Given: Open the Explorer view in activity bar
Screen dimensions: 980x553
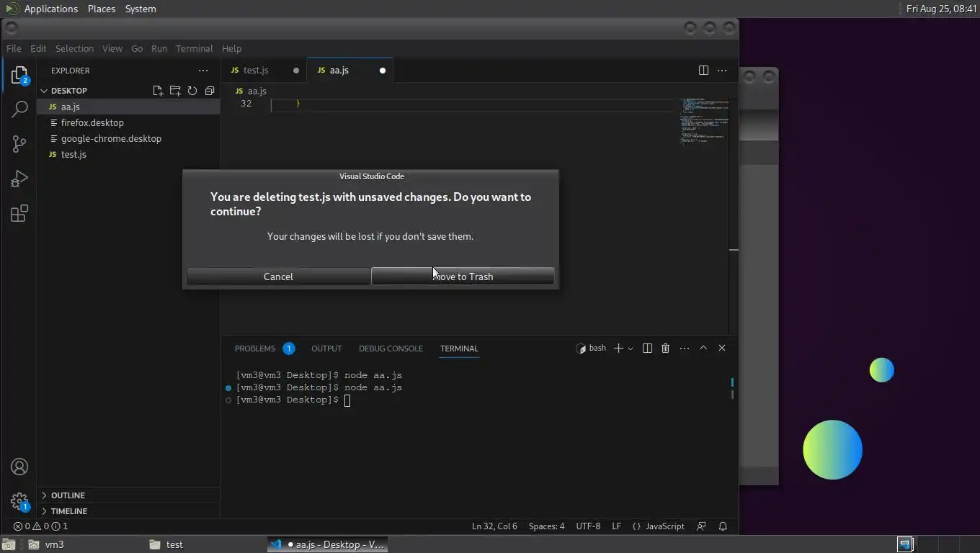Looking at the screenshot, I should pos(19,75).
